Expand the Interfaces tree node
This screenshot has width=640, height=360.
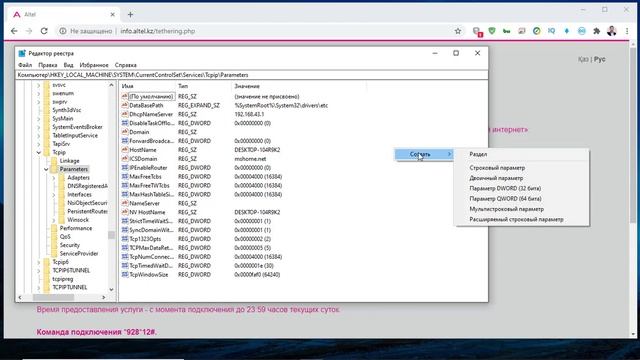coord(54,195)
